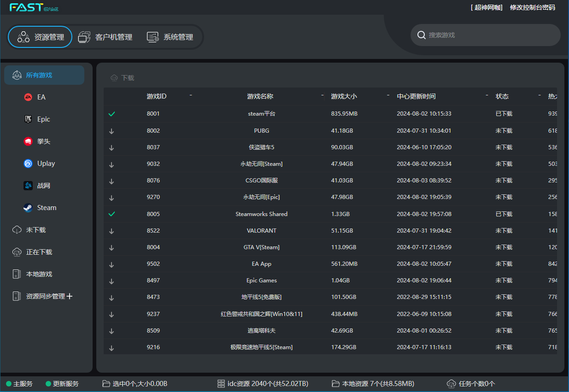Image resolution: width=569 pixels, height=392 pixels.
Task: Click the size value 835.95MB
Action: tap(344, 114)
